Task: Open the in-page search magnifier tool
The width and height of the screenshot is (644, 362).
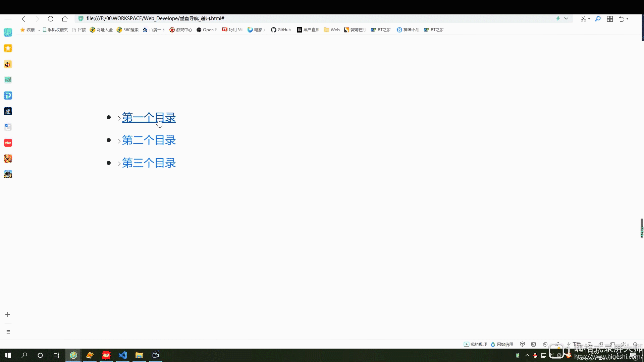Action: [x=598, y=19]
